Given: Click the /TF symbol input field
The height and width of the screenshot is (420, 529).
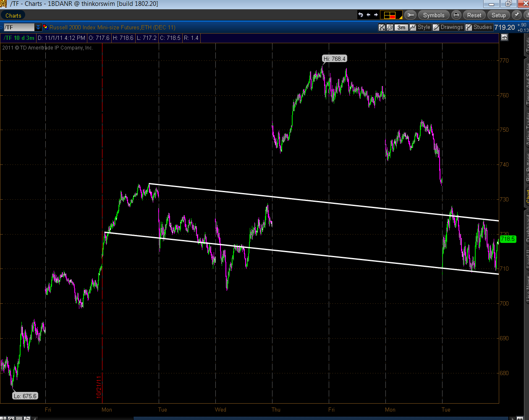Looking at the screenshot, I should (x=19, y=27).
